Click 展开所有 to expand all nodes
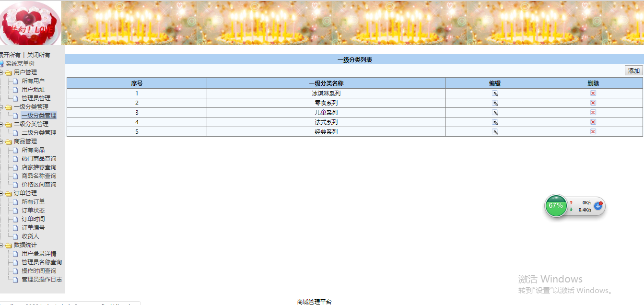The height and width of the screenshot is (305, 644). point(10,55)
